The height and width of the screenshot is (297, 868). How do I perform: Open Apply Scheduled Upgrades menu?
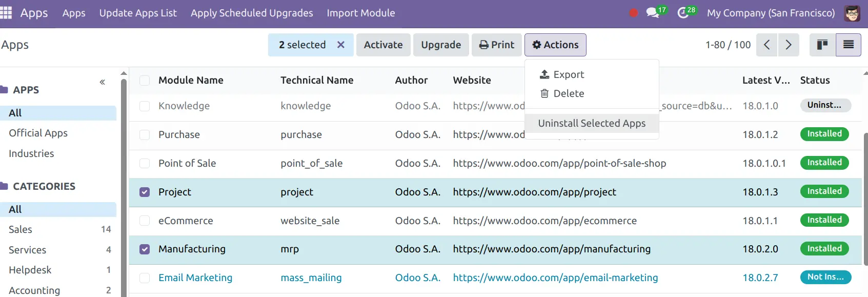[252, 13]
